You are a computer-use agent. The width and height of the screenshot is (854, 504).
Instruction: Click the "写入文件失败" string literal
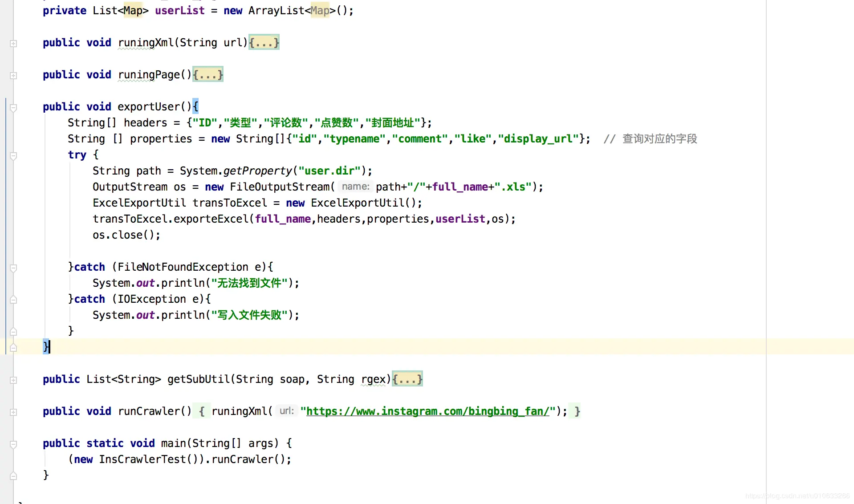pos(249,315)
